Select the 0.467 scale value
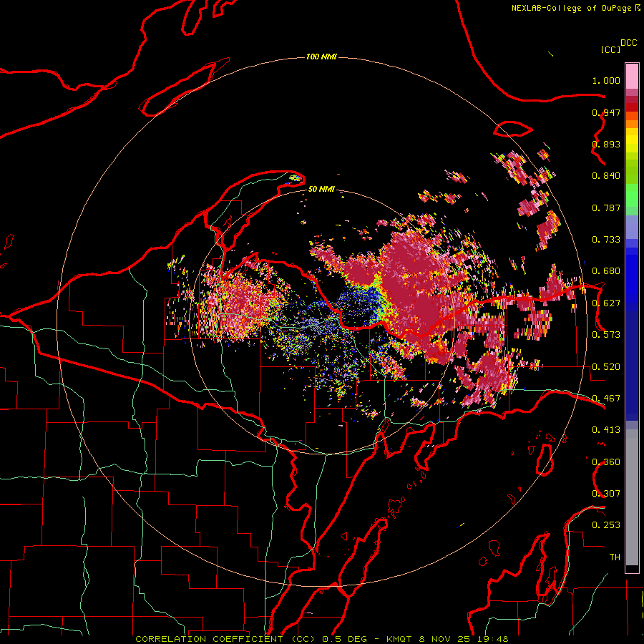The height and width of the screenshot is (644, 644). (606, 399)
